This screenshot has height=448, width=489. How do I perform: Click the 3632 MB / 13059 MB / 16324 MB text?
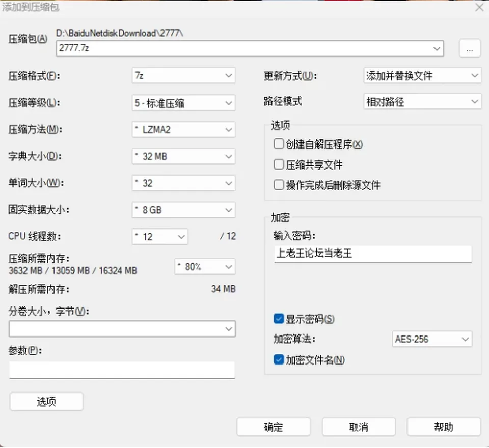tap(73, 270)
